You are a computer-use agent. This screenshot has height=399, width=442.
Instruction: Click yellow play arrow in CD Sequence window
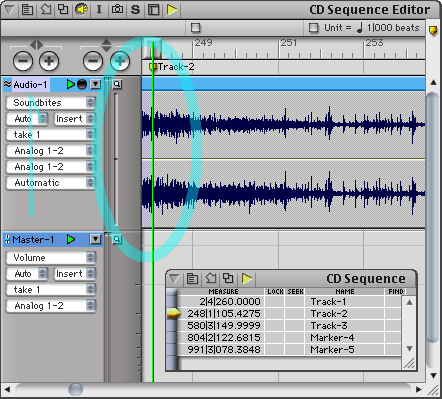pyautogui.click(x=247, y=278)
